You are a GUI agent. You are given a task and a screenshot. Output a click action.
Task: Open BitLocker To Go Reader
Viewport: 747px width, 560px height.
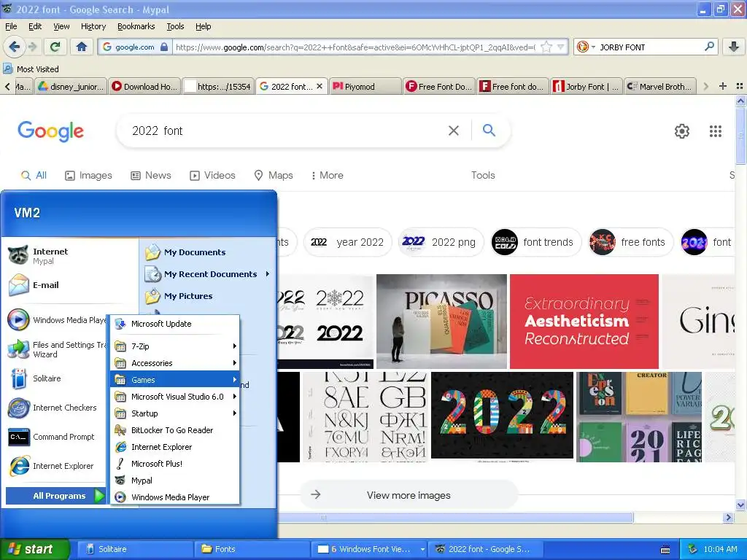175,430
